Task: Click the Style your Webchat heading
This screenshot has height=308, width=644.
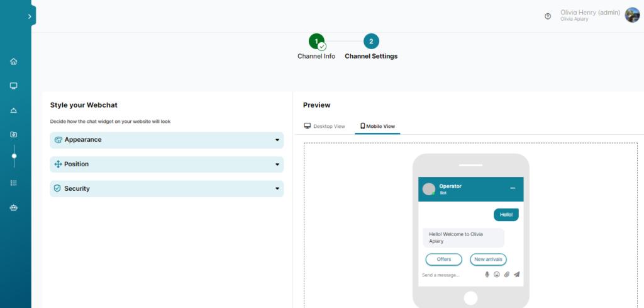Action: [x=84, y=105]
